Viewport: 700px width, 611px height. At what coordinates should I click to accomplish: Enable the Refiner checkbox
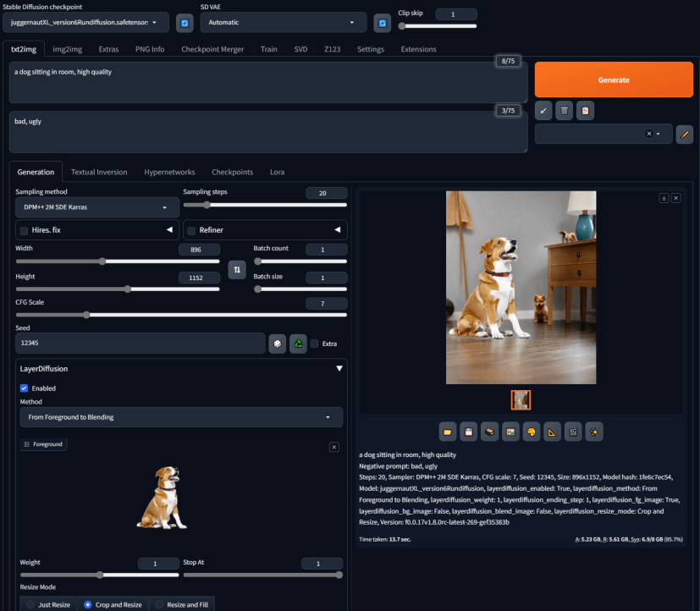[x=191, y=230]
